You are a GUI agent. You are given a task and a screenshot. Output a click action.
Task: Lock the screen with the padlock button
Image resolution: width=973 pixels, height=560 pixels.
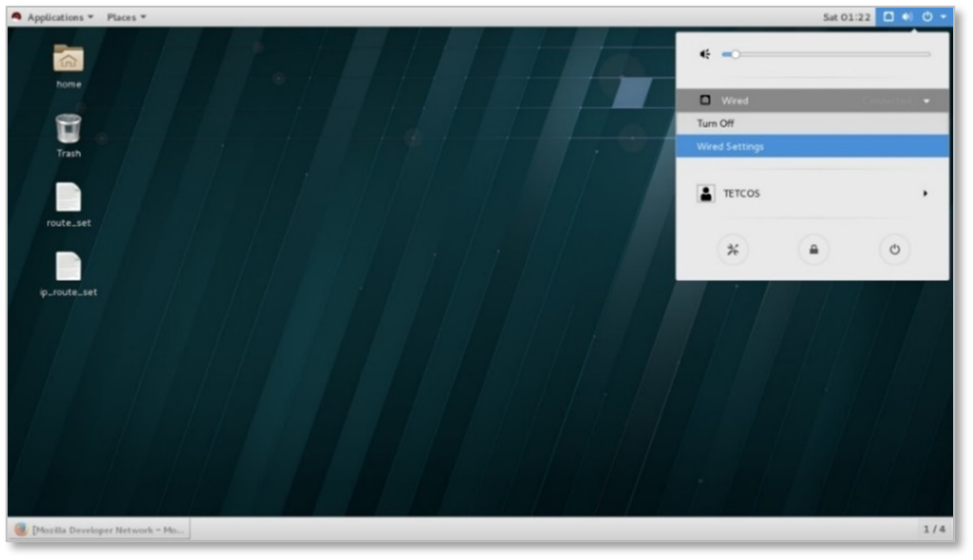814,250
